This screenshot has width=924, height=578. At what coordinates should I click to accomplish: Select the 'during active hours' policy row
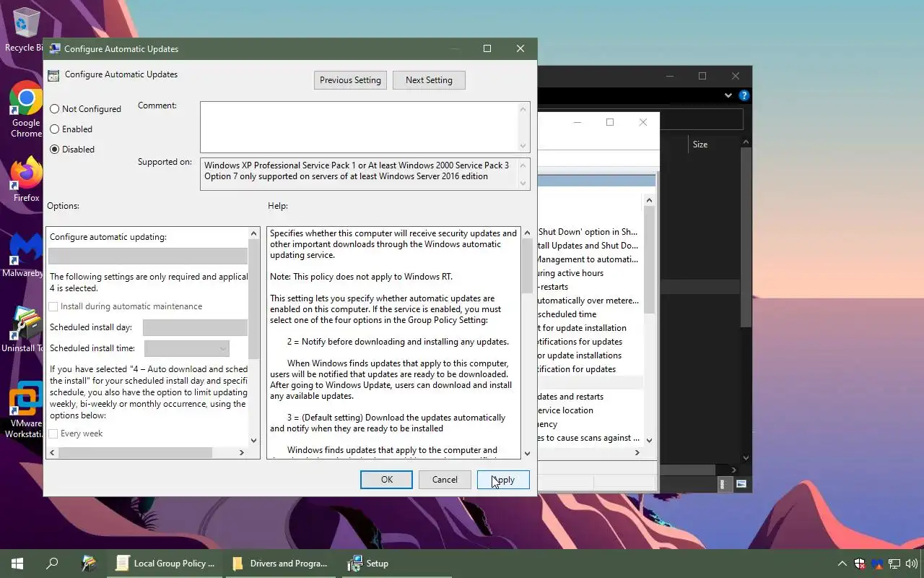588,273
